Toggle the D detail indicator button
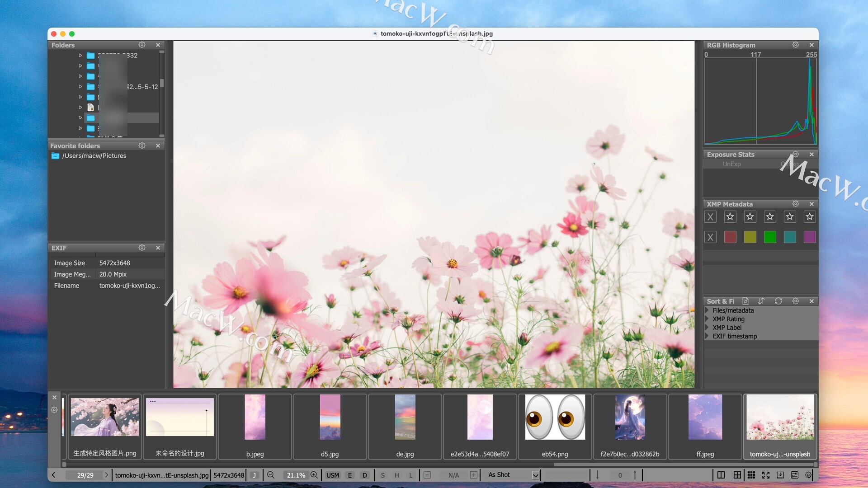Image resolution: width=868 pixels, height=488 pixels. [x=364, y=475]
